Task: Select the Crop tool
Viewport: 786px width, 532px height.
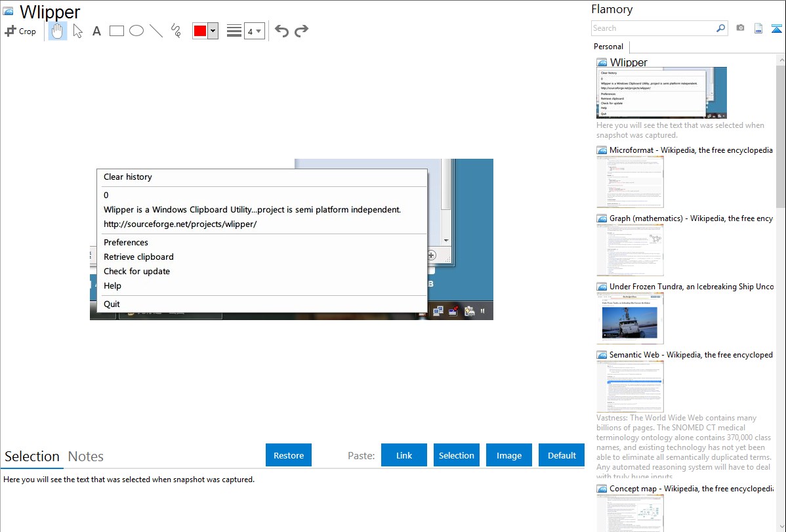Action: pyautogui.click(x=20, y=31)
